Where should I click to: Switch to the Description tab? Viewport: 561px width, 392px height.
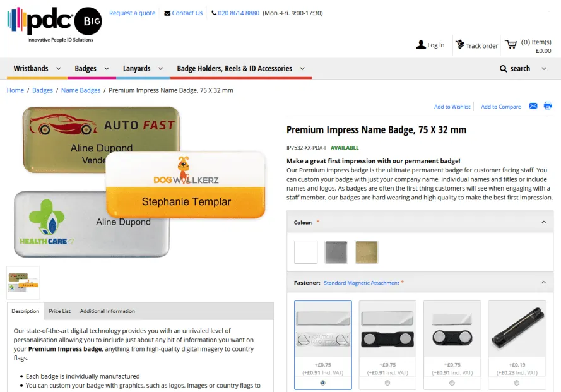pos(25,311)
